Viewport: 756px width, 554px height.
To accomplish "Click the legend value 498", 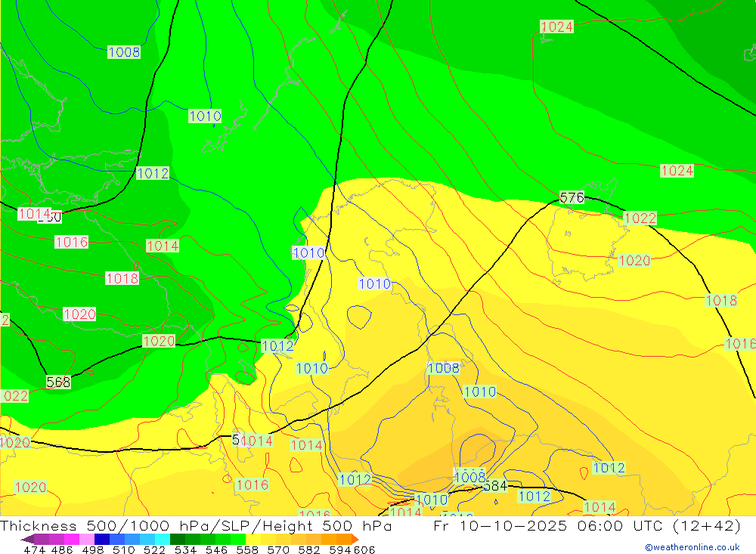I will [93, 550].
